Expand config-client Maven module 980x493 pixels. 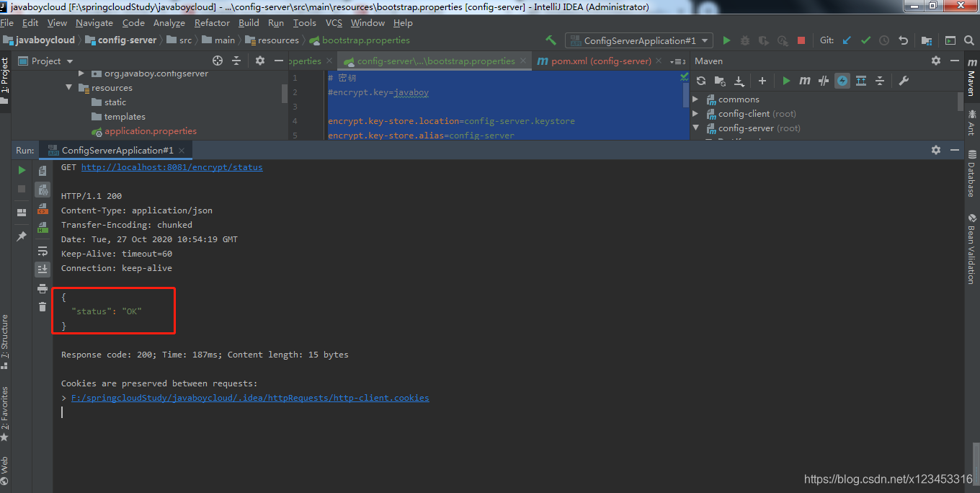(695, 114)
